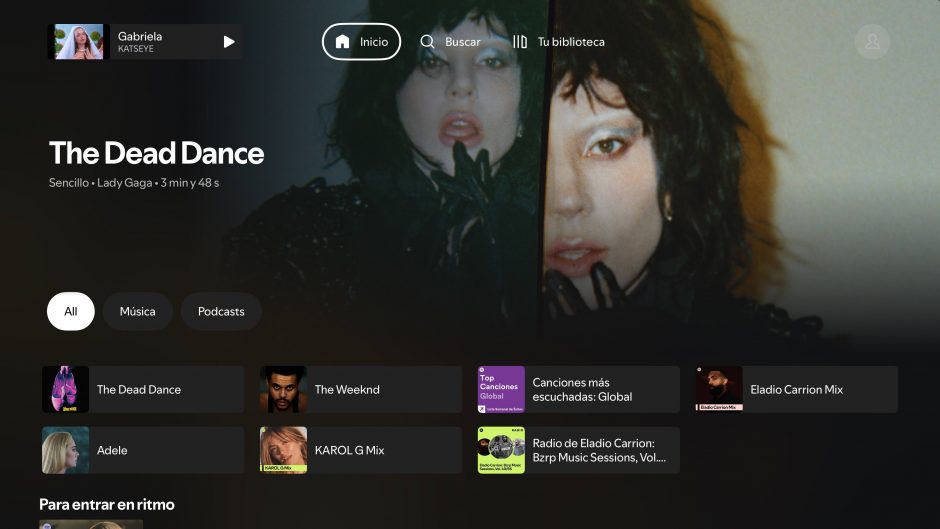Image resolution: width=940 pixels, height=529 pixels.
Task: Open The Weeknd artist tile
Action: pyautogui.click(x=361, y=390)
